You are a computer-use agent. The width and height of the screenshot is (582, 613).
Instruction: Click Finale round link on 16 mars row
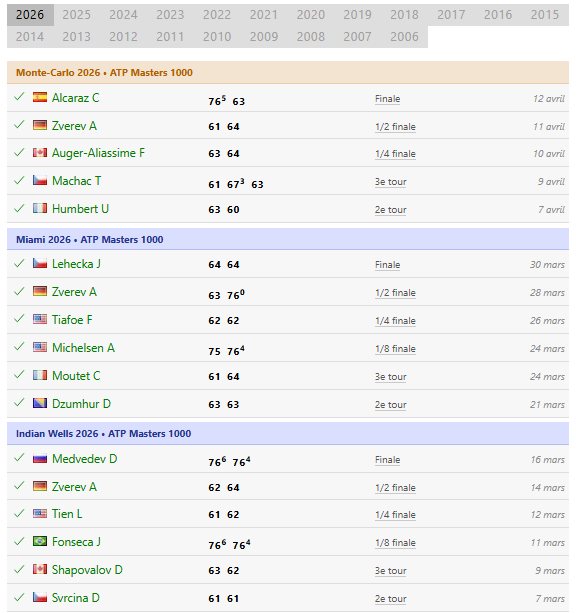coord(387,460)
